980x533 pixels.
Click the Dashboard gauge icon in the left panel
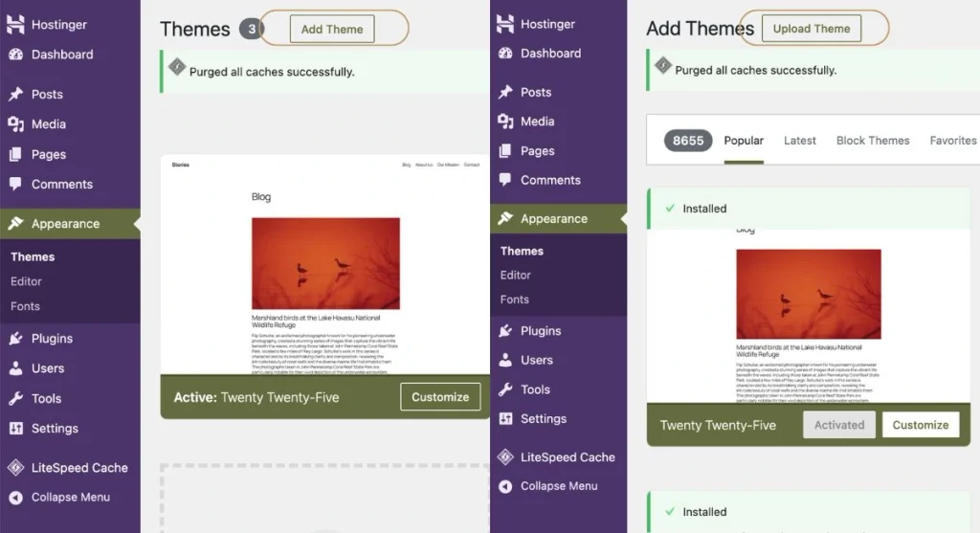tap(15, 55)
